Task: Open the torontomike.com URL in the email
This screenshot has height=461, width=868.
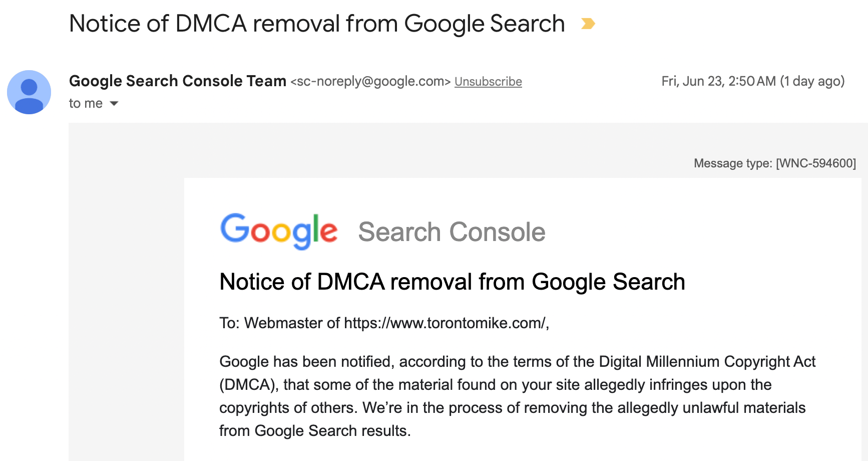Action: (x=444, y=323)
